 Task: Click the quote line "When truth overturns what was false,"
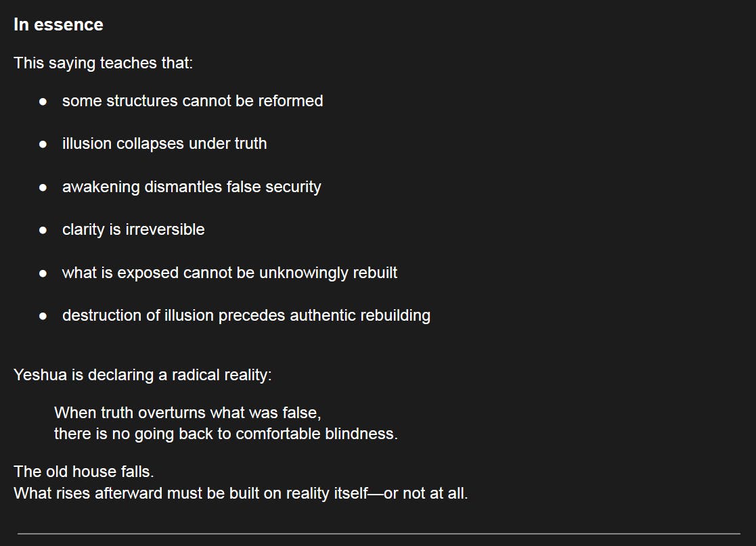click(187, 412)
